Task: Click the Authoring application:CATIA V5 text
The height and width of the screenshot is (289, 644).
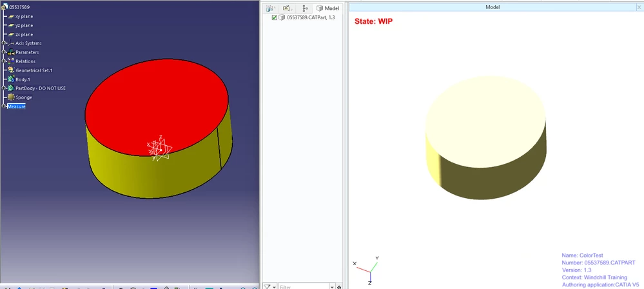Action: [x=600, y=284]
